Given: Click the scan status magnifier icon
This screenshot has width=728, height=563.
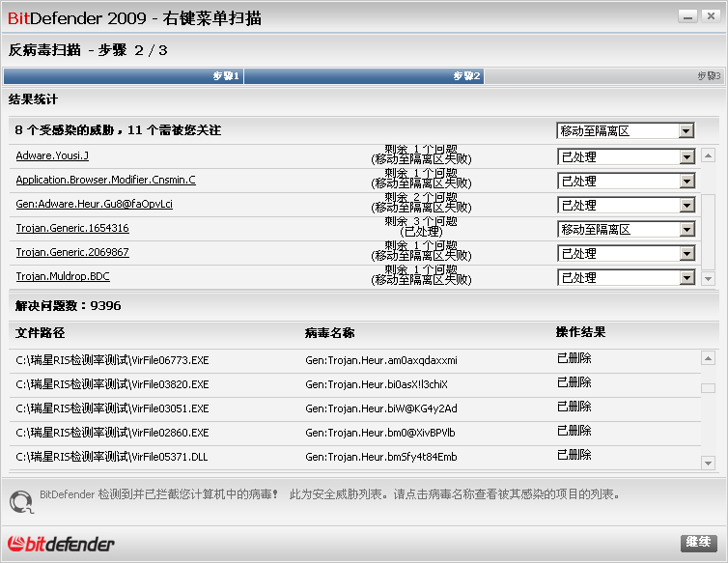Looking at the screenshot, I should pos(21,502).
